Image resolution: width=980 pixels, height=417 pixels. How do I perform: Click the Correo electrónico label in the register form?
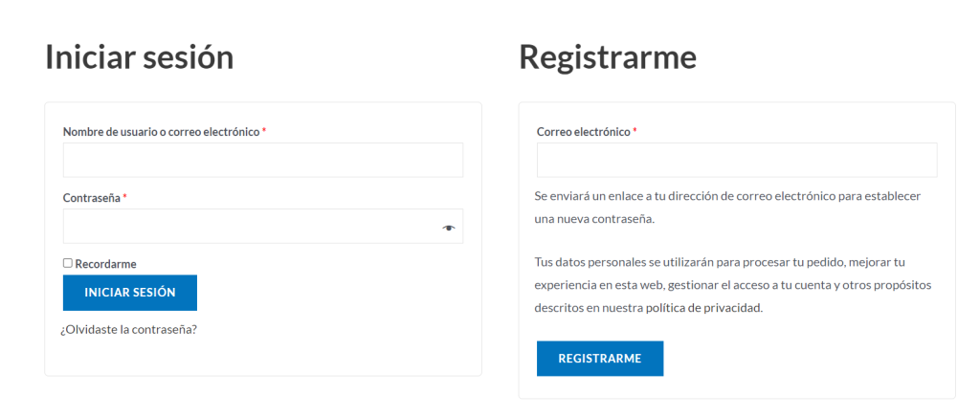pos(583,132)
